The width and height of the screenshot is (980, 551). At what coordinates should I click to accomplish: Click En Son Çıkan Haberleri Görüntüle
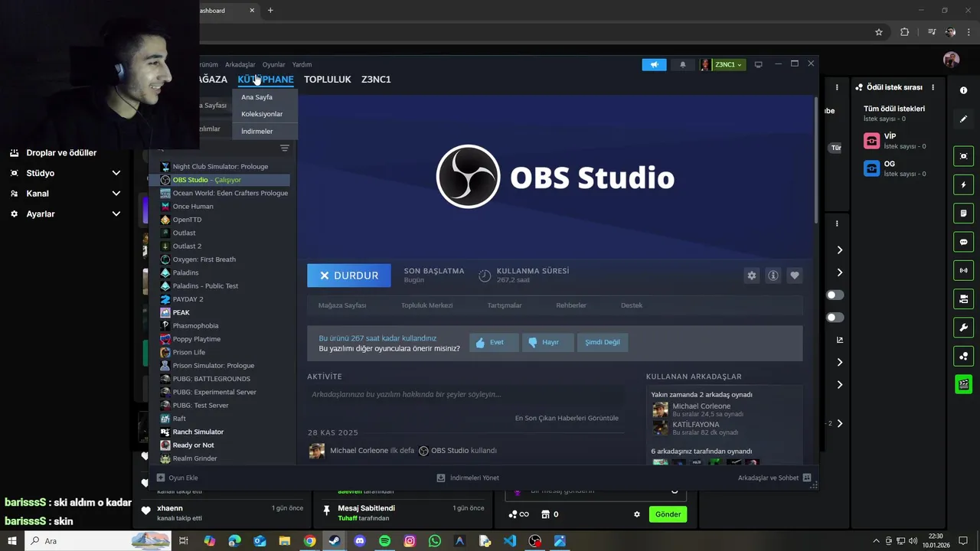pyautogui.click(x=567, y=418)
